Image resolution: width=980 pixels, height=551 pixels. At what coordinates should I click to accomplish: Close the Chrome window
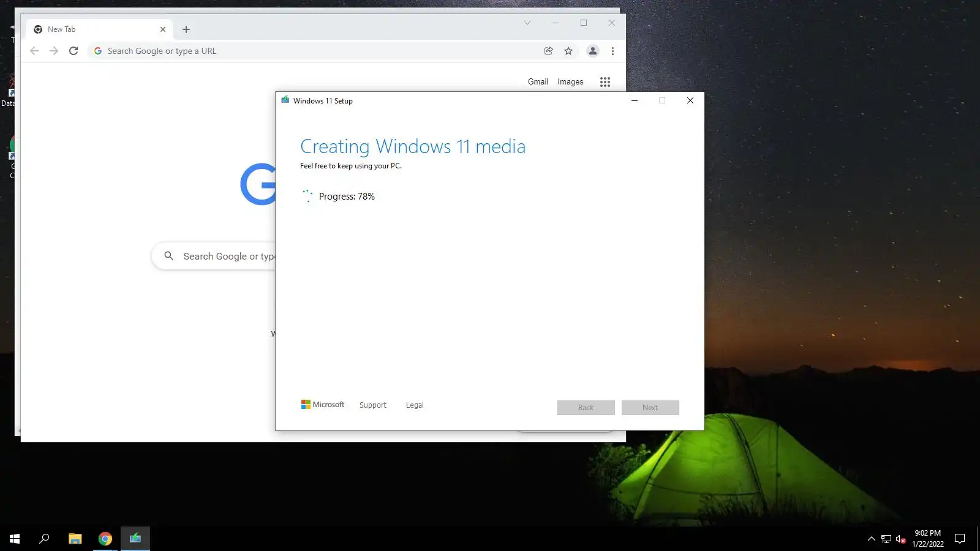coord(612,23)
